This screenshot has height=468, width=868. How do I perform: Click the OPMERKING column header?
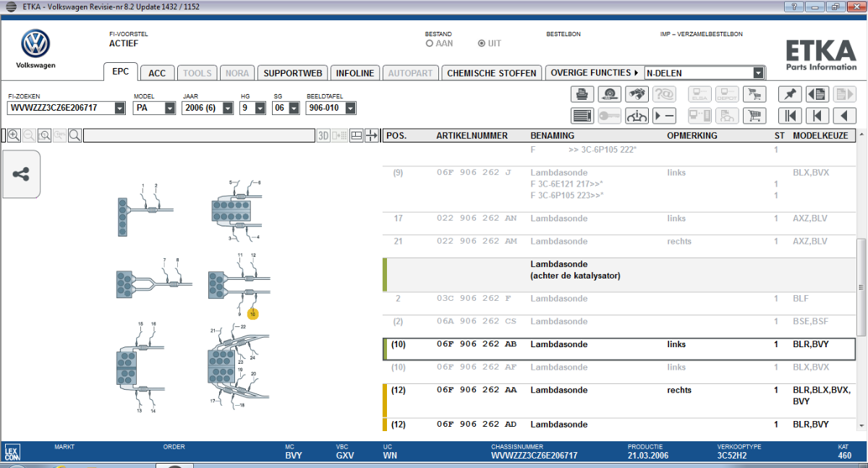(692, 135)
